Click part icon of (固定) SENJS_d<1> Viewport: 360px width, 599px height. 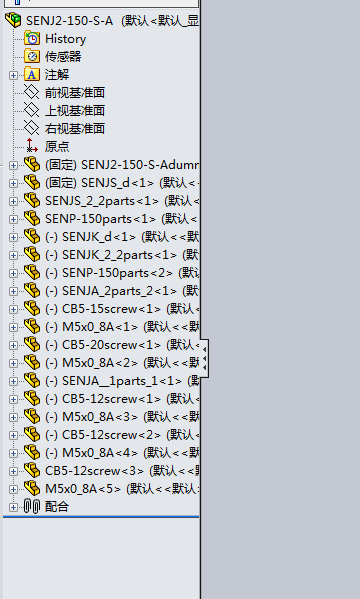pos(32,183)
